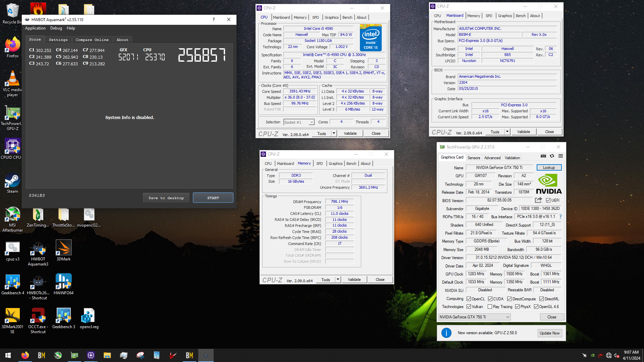Switch to the Sensors tab in GPU-Z

pos(474,158)
